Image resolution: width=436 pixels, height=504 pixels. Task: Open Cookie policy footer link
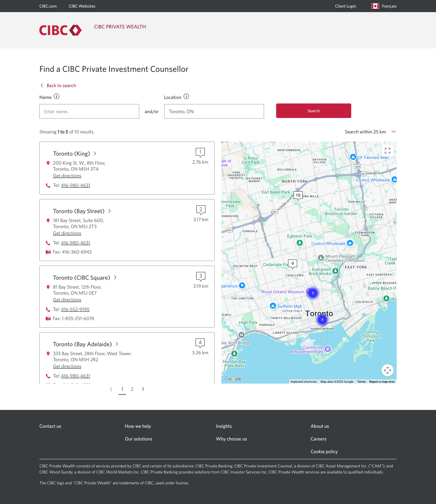tap(324, 452)
